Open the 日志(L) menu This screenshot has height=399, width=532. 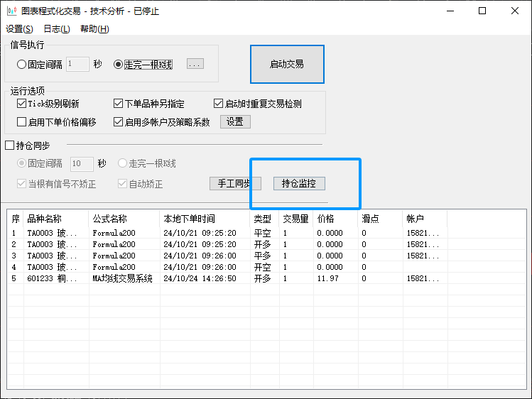click(57, 29)
